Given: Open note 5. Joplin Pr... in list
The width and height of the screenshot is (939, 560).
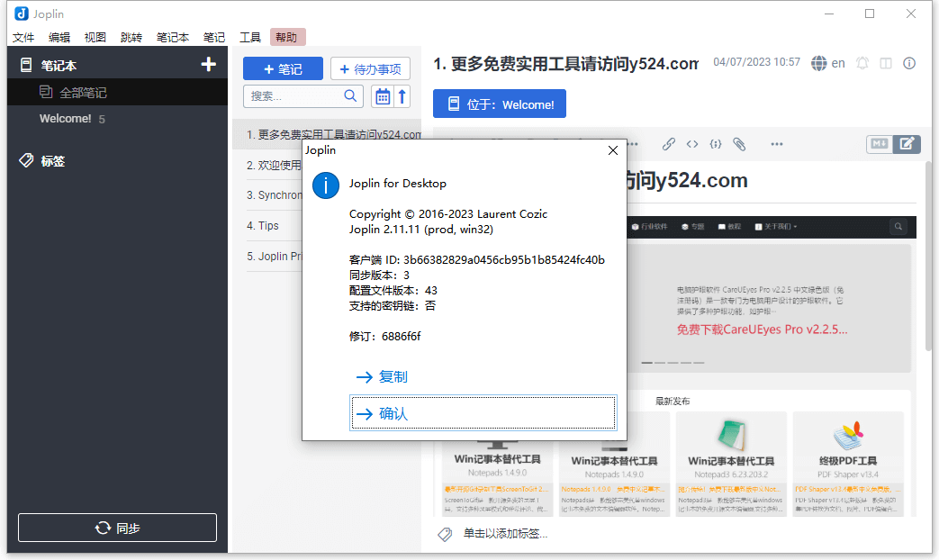Looking at the screenshot, I should tap(274, 257).
